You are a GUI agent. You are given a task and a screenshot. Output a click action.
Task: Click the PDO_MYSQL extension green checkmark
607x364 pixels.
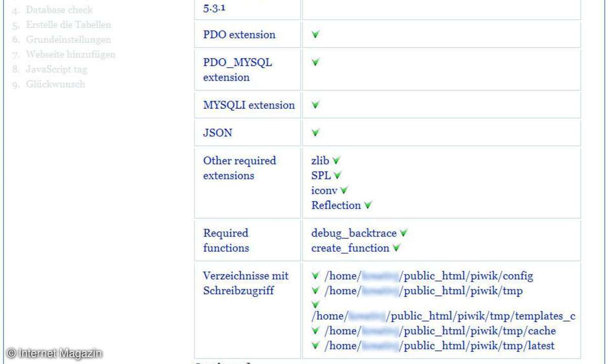click(x=316, y=62)
